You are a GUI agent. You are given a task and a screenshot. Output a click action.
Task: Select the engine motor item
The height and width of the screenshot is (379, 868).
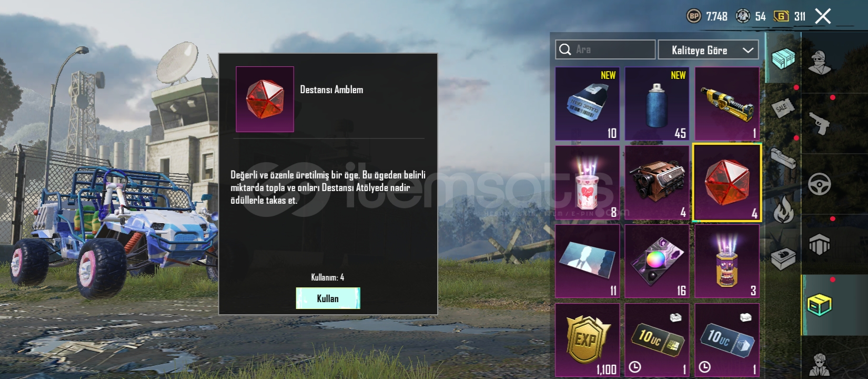tap(657, 183)
